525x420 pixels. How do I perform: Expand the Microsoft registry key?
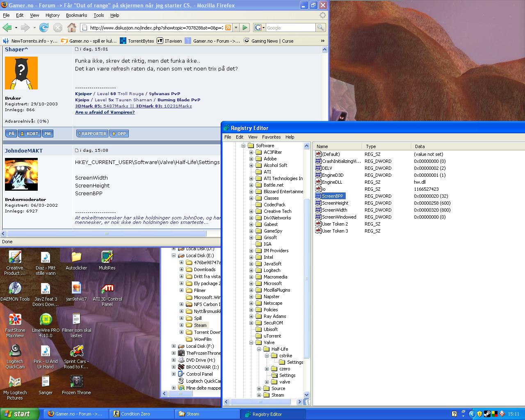pyautogui.click(x=251, y=283)
